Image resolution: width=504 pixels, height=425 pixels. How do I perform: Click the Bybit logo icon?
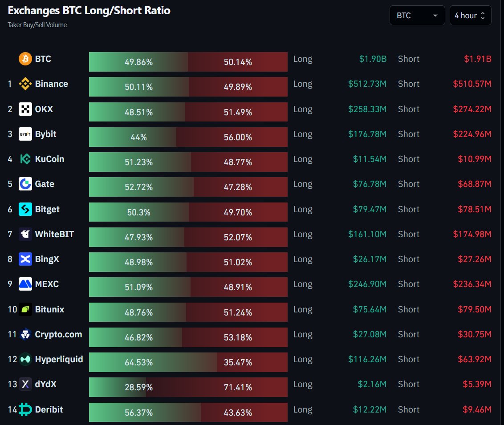(25, 134)
